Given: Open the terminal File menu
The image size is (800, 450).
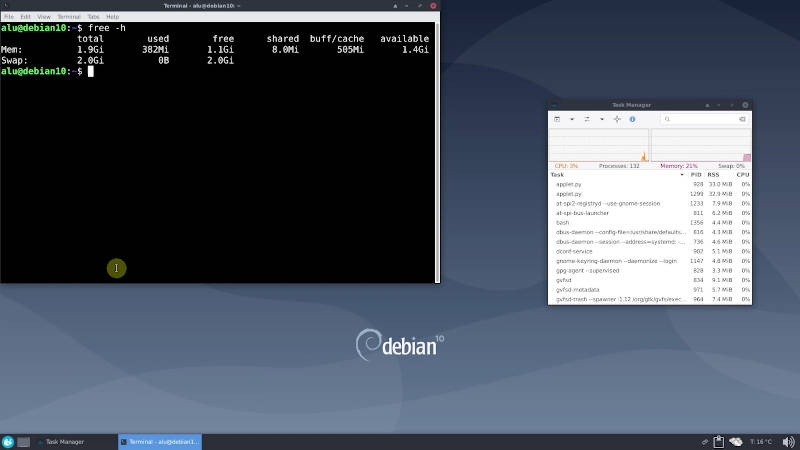Looking at the screenshot, I should pos(9,17).
